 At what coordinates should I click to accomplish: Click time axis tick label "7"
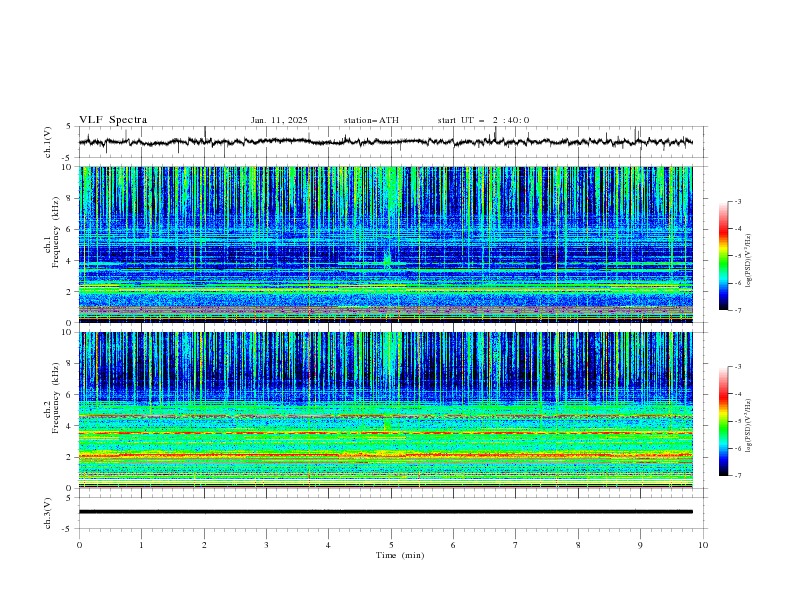point(516,545)
